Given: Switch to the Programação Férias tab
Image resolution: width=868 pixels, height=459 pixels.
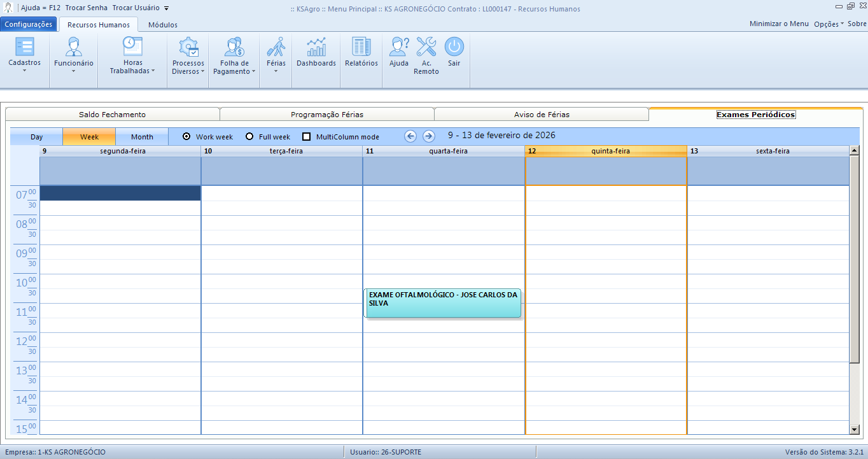Looking at the screenshot, I should point(326,115).
